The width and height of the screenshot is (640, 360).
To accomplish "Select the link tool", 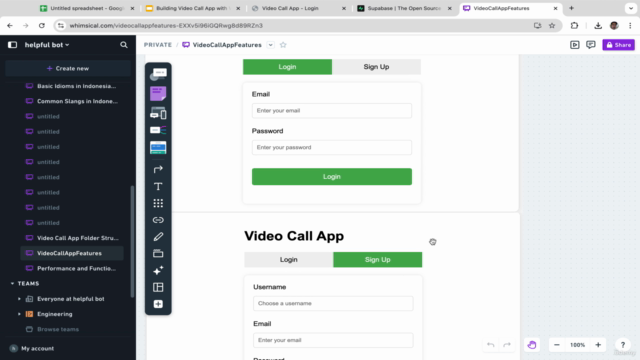I will [158, 220].
